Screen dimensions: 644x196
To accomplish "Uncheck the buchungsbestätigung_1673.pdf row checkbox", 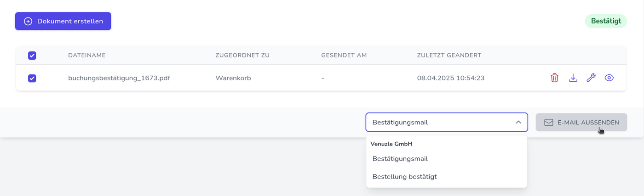I will click(x=32, y=78).
